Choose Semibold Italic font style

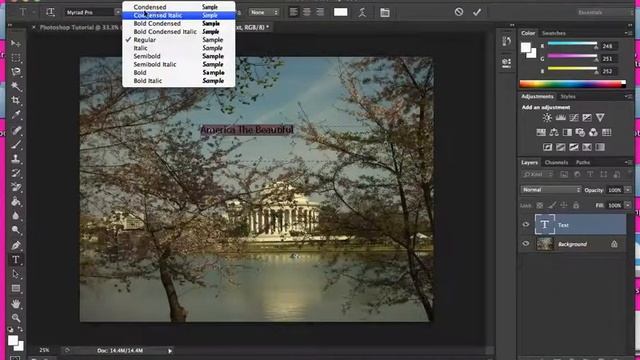coord(179,64)
